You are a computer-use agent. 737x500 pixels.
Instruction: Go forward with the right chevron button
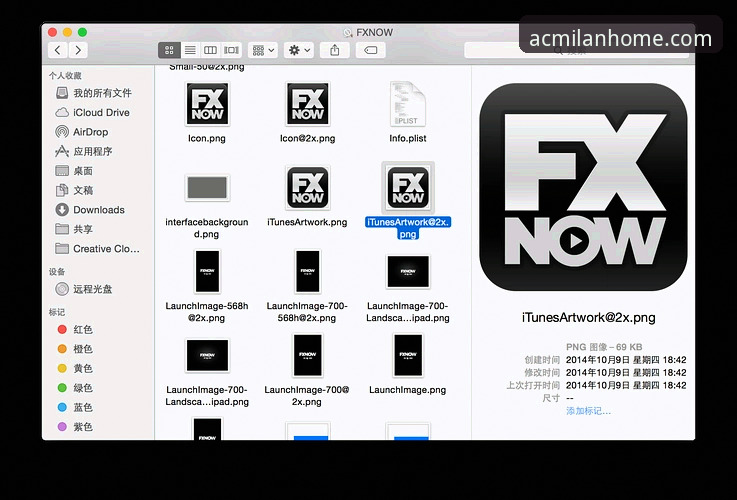click(x=78, y=50)
